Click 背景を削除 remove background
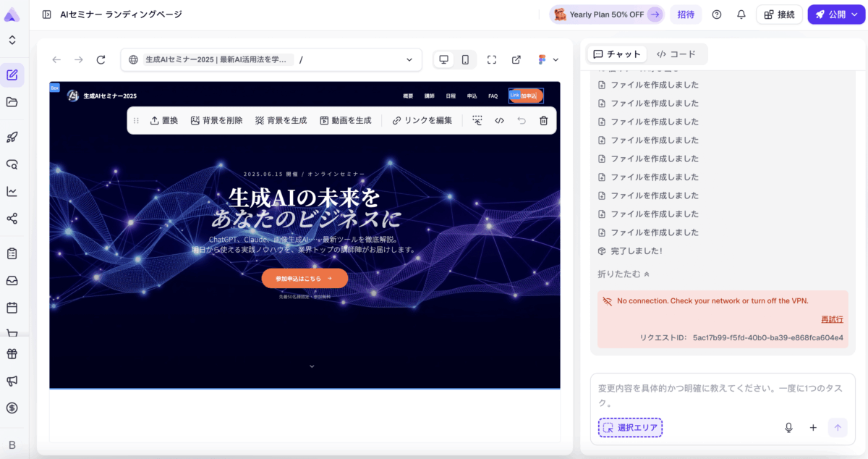The height and width of the screenshot is (459, 868). [216, 120]
